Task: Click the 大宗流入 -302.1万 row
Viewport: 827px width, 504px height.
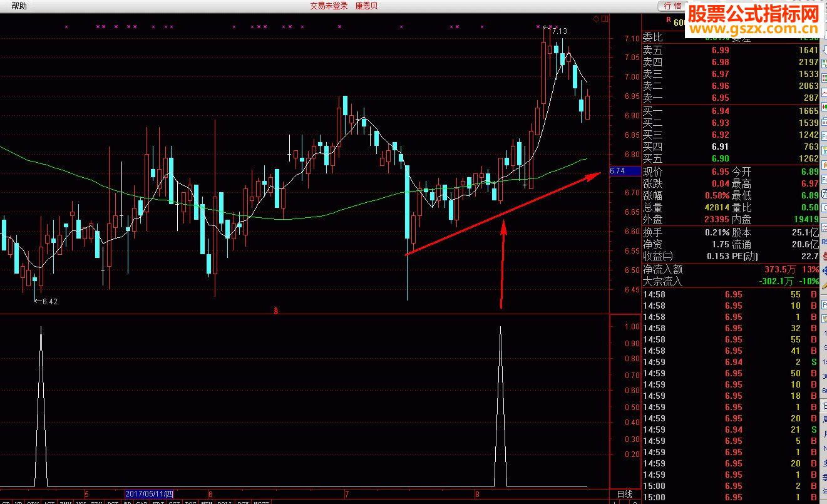Action: point(731,281)
